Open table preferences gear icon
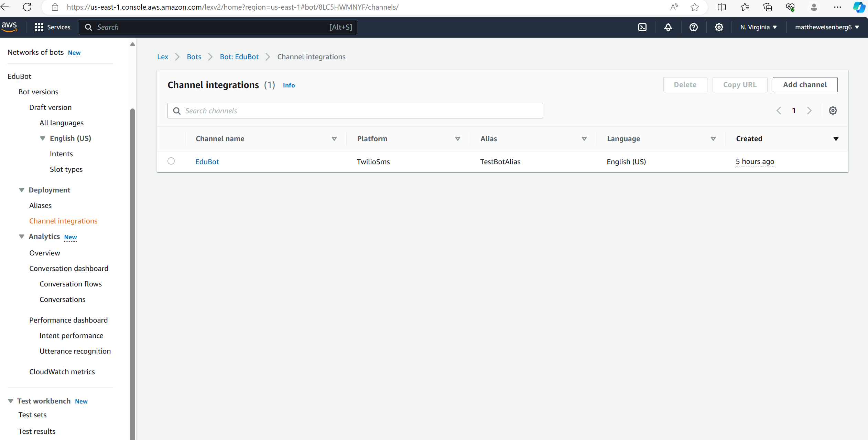This screenshot has height=440, width=868. click(x=833, y=111)
